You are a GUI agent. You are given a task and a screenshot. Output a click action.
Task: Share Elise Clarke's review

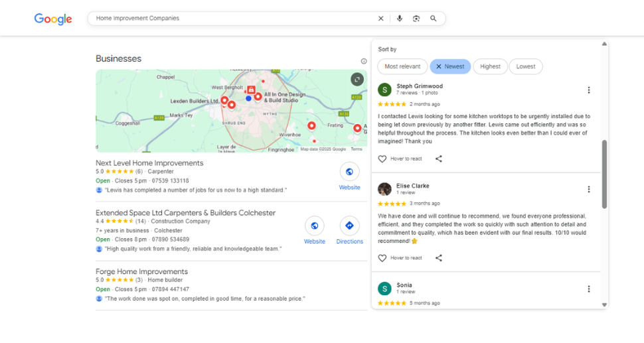pos(439,258)
